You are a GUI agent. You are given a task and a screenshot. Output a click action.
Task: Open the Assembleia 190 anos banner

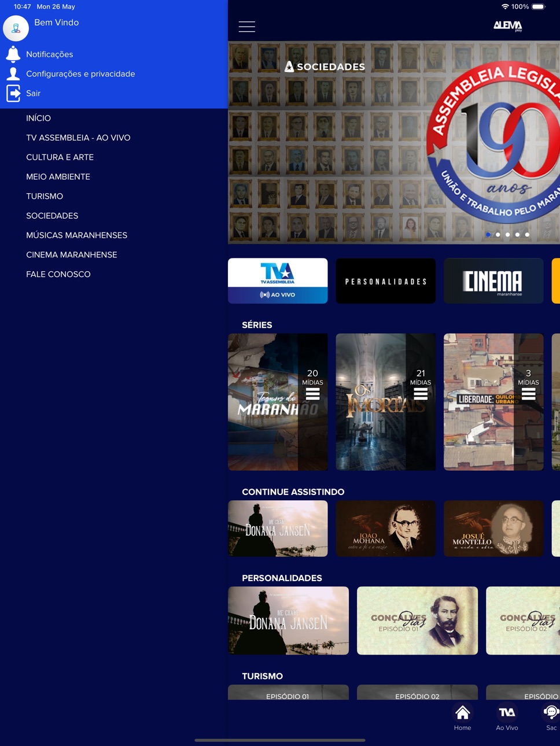[394, 142]
